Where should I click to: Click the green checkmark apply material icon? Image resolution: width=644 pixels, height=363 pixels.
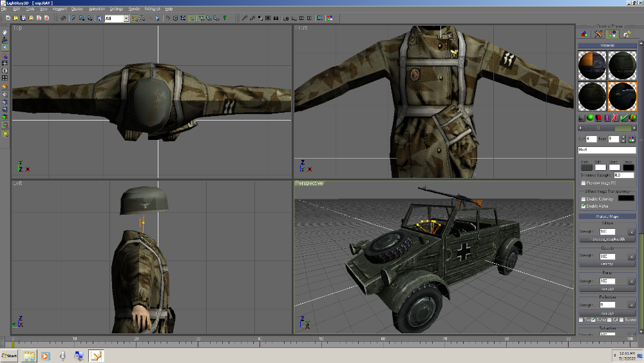pos(624,117)
